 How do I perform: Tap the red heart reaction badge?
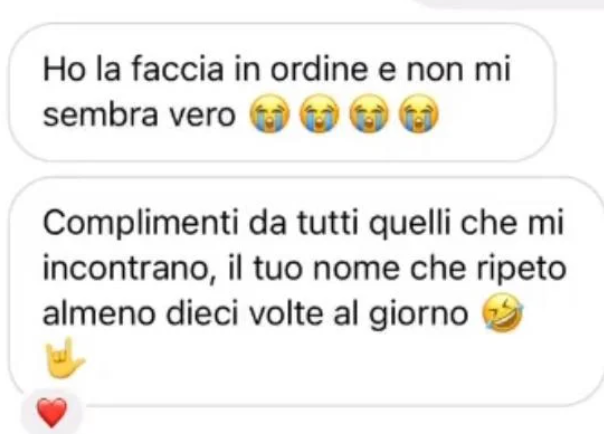[52, 412]
